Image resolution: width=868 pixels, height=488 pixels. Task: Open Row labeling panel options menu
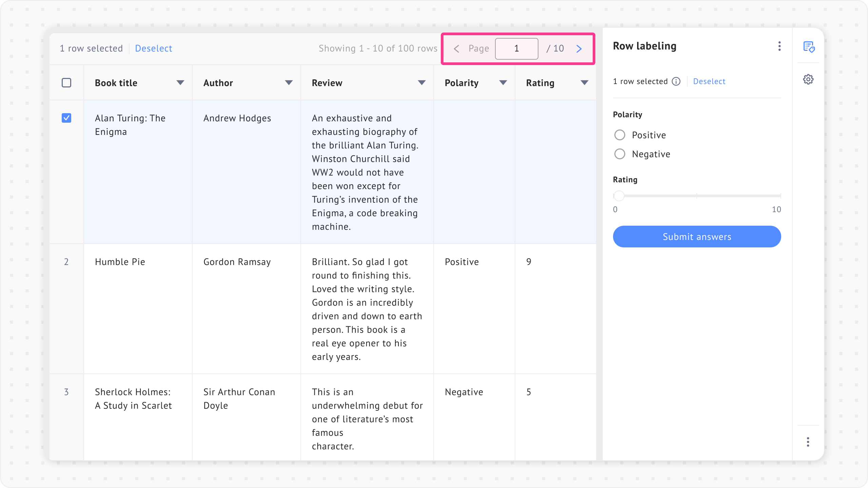click(x=780, y=46)
